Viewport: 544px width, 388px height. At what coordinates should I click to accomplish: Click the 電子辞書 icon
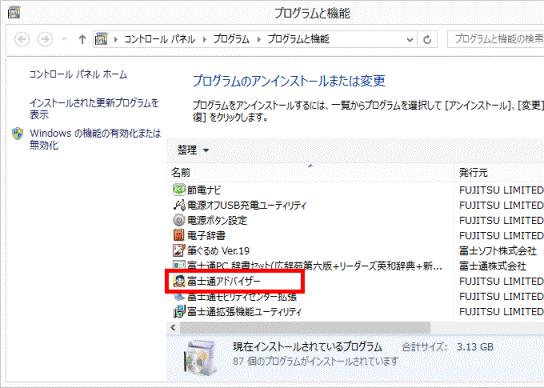[179, 235]
